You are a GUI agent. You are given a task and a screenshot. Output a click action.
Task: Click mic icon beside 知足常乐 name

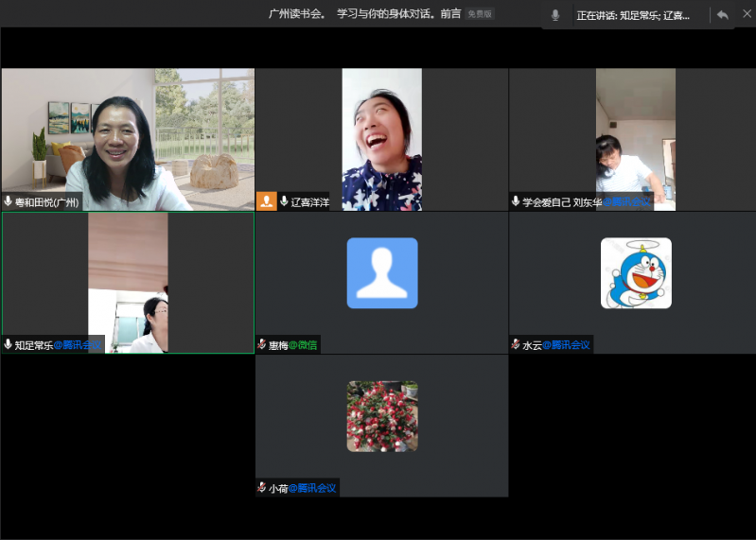[9, 345]
